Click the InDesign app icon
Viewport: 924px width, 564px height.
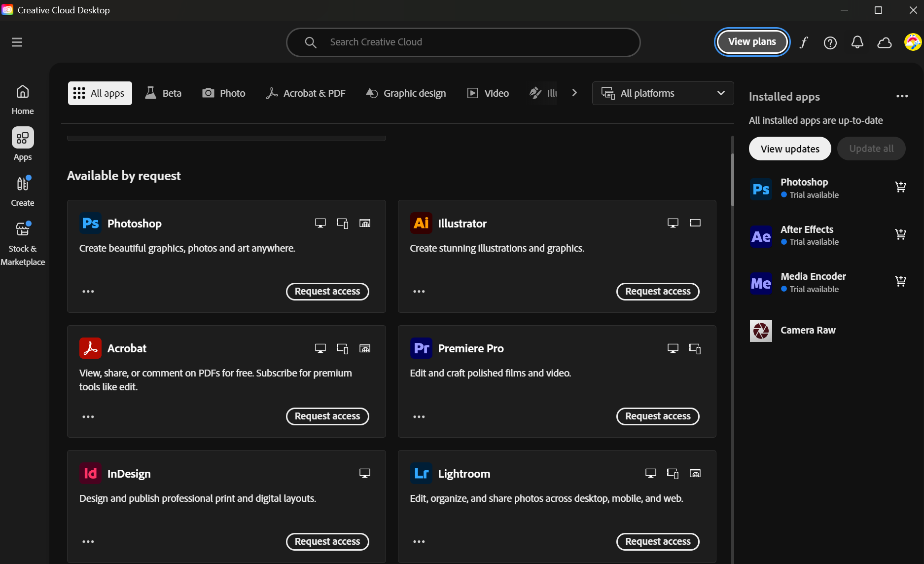coord(90,474)
